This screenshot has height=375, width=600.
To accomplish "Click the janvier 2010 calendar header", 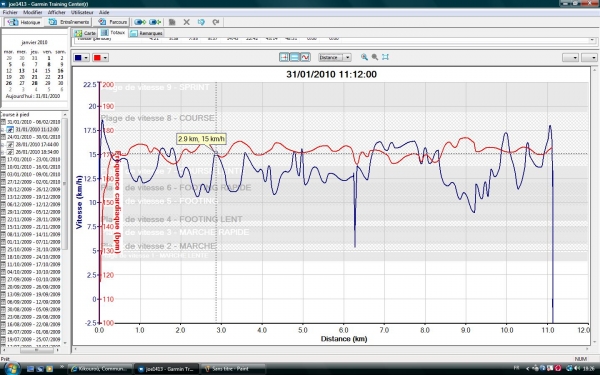I will (34, 42).
